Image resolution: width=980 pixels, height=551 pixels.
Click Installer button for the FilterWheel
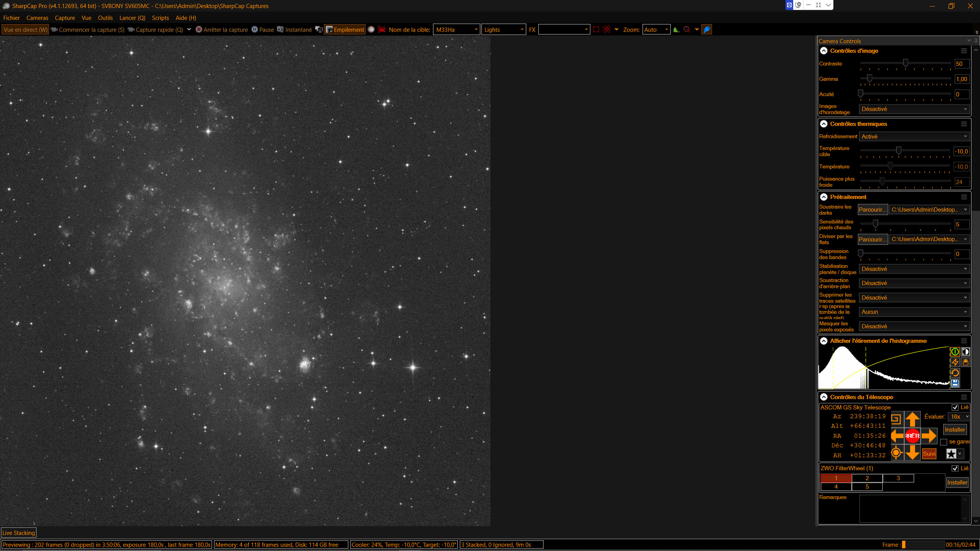[x=957, y=483]
